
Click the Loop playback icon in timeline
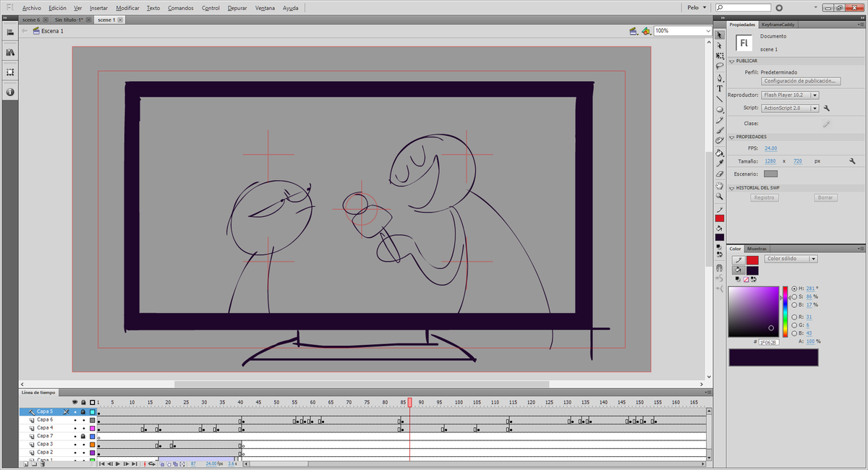point(152,464)
